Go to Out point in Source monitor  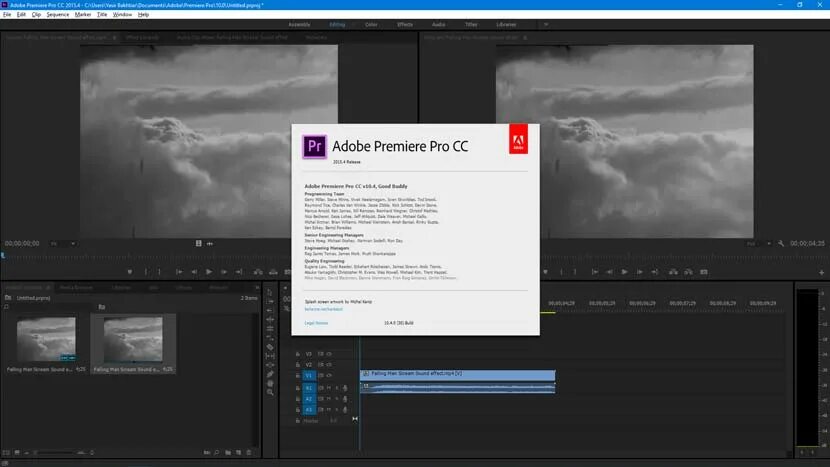(239, 272)
